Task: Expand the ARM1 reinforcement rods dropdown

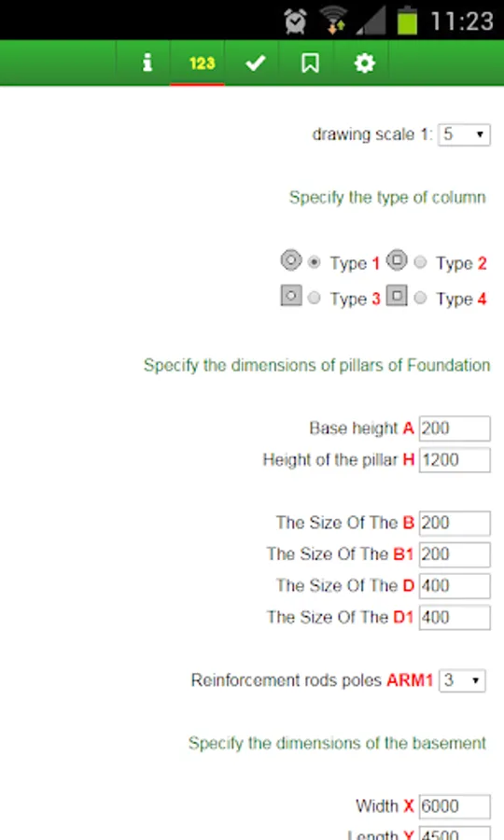Action: click(x=462, y=680)
